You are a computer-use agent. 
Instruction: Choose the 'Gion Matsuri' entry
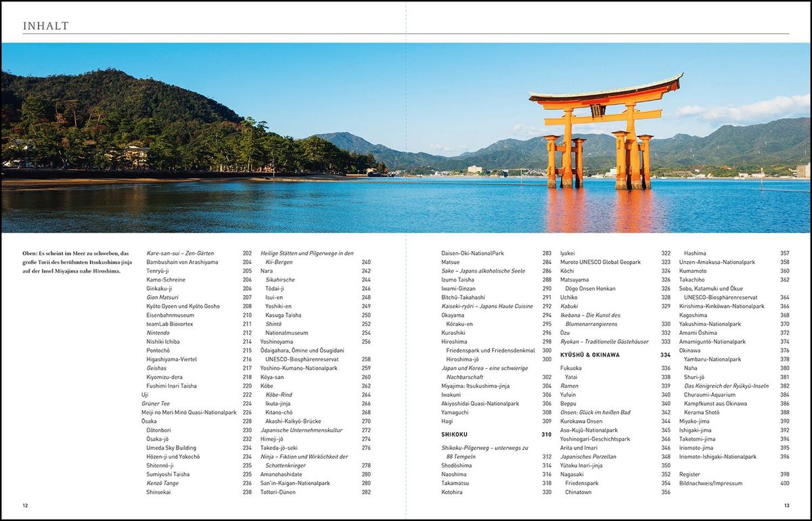pos(163,297)
